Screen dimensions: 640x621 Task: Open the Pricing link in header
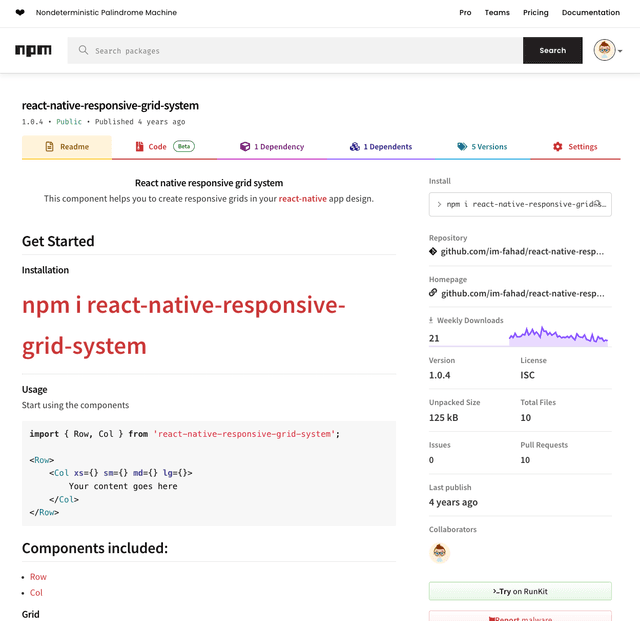pyautogui.click(x=536, y=13)
